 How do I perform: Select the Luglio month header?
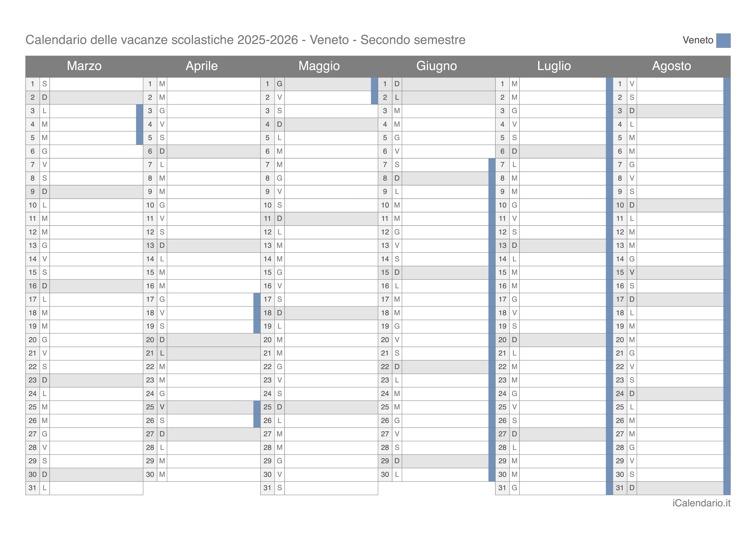point(554,66)
